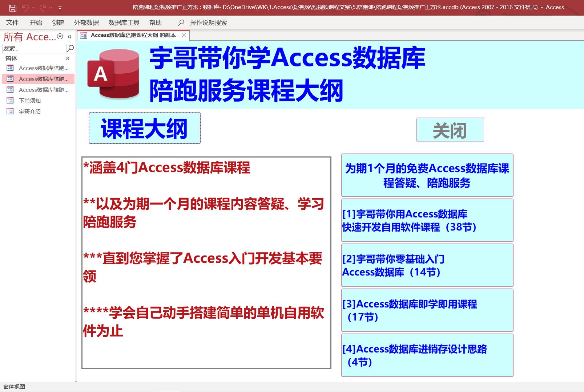This screenshot has width=584, height=392.
Task: Click the navigation pane search magnifier icon
Action: (71, 48)
